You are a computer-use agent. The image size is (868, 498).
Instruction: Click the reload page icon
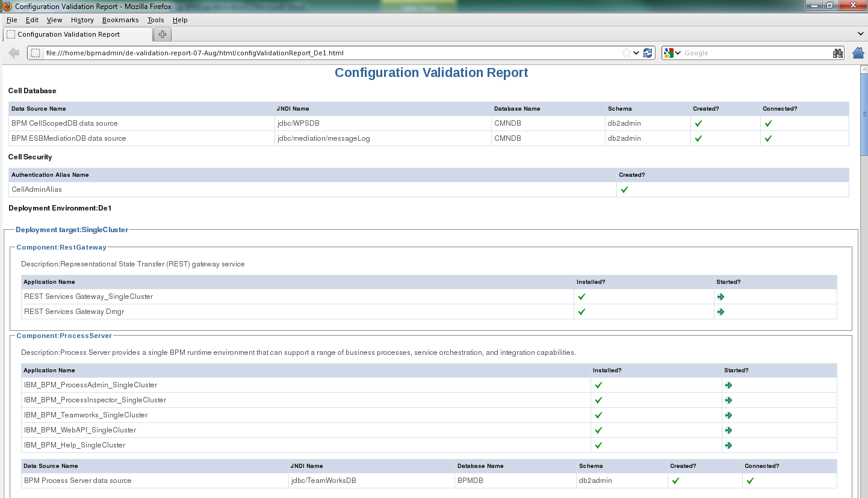pyautogui.click(x=648, y=53)
